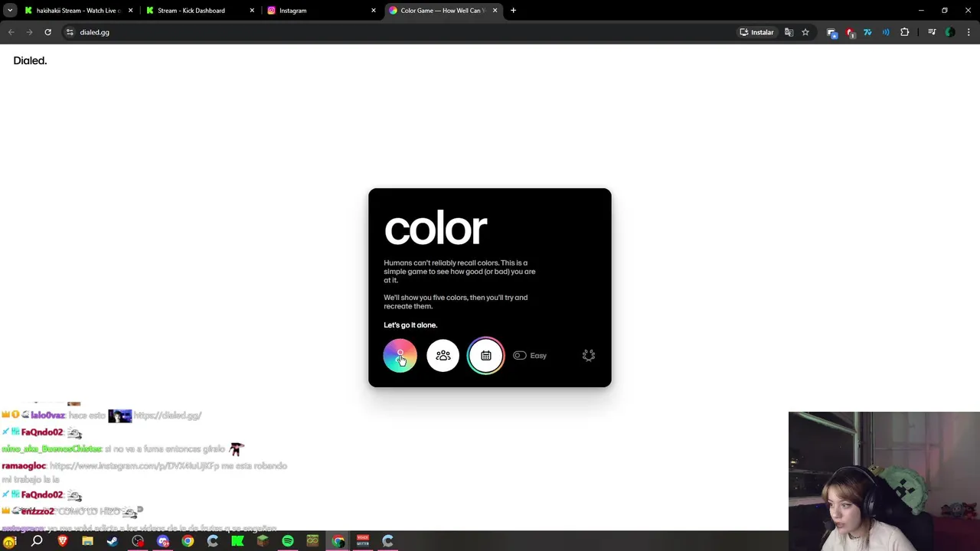Image resolution: width=980 pixels, height=551 pixels.
Task: Open the dialed.gg link in chat
Action: 168,416
